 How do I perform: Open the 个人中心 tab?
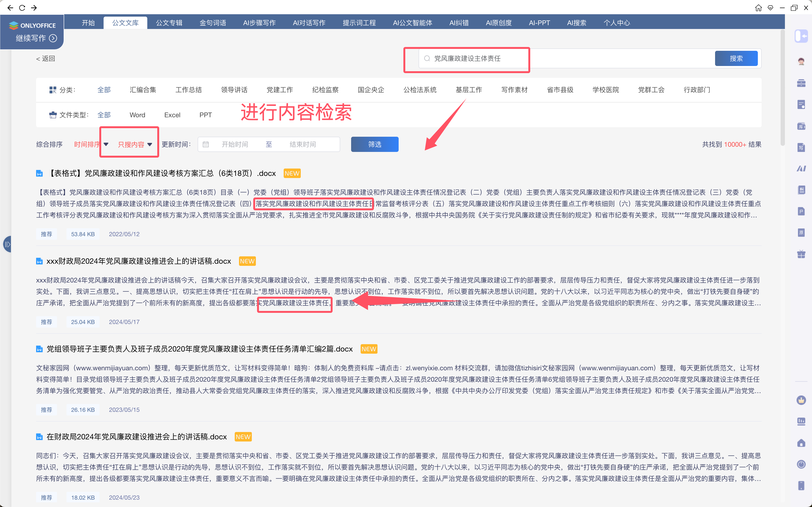(x=617, y=23)
